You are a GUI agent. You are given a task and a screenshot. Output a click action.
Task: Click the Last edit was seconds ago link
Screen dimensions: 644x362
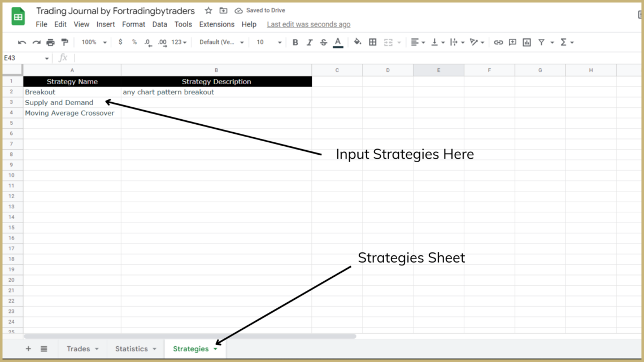point(308,24)
